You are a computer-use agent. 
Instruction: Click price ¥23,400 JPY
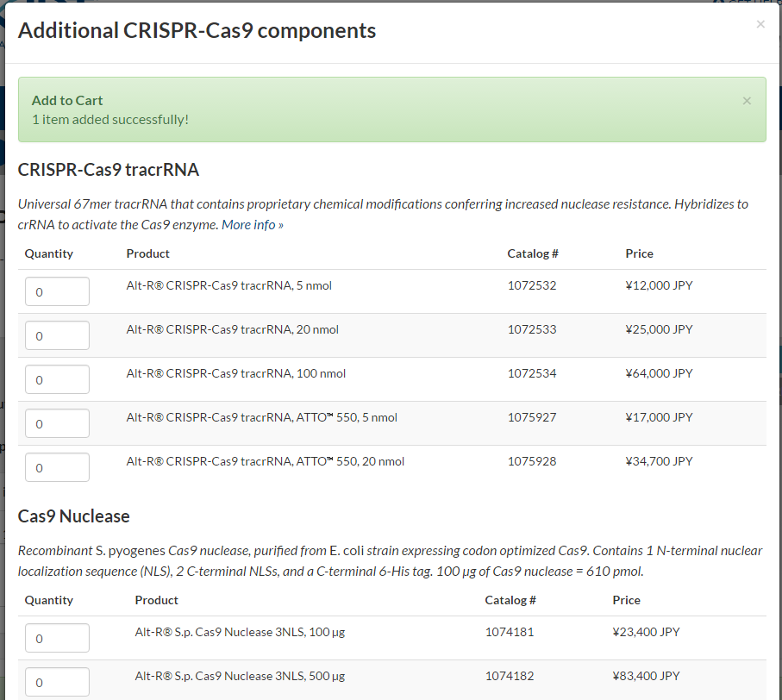click(x=646, y=632)
